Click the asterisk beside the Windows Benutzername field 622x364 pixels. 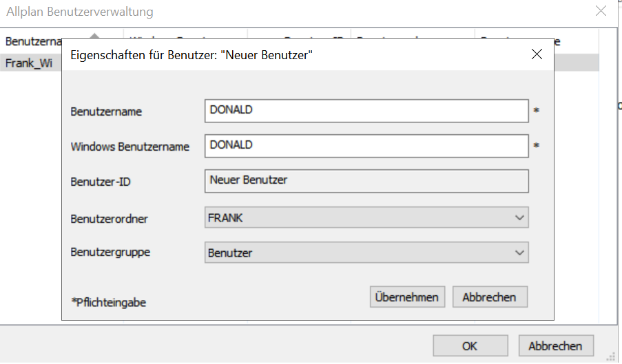click(536, 146)
